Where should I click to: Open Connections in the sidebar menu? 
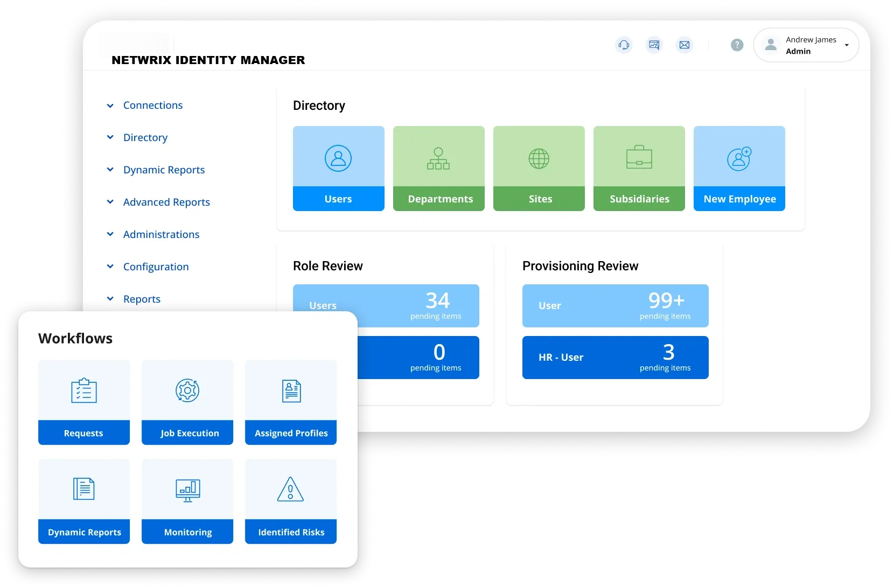153,105
